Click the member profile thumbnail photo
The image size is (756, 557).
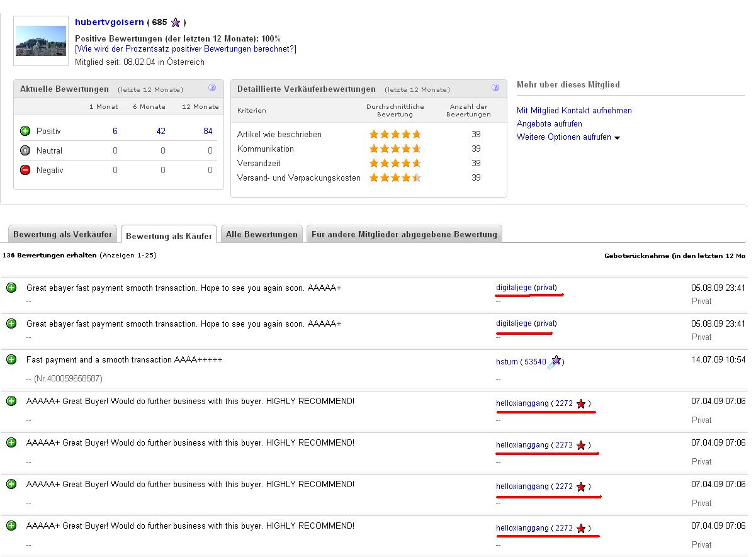pos(40,41)
